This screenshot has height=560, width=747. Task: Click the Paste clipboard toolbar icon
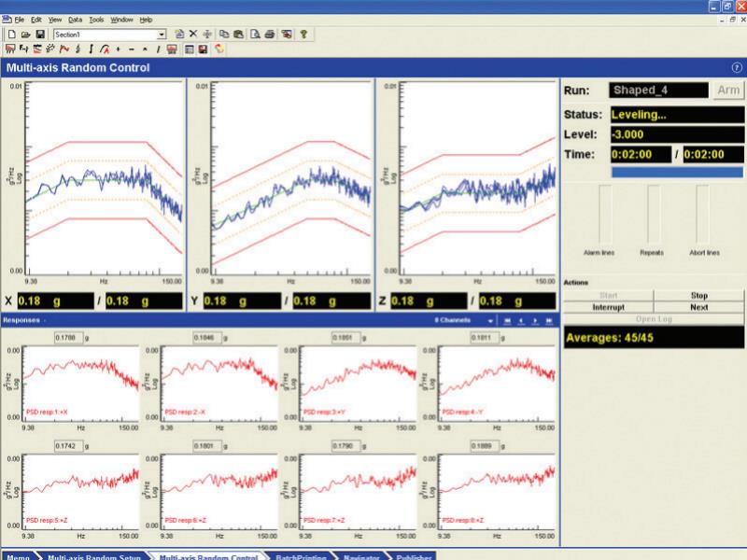239,35
